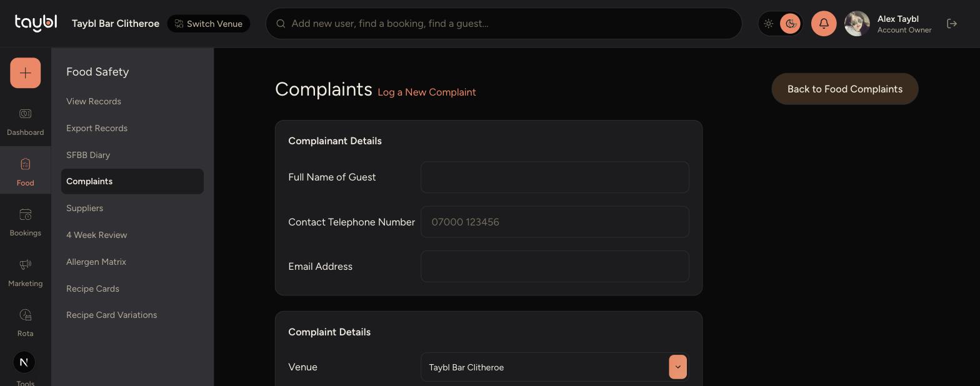
Task: Switch to light mode with the sun toggle
Action: (769, 24)
